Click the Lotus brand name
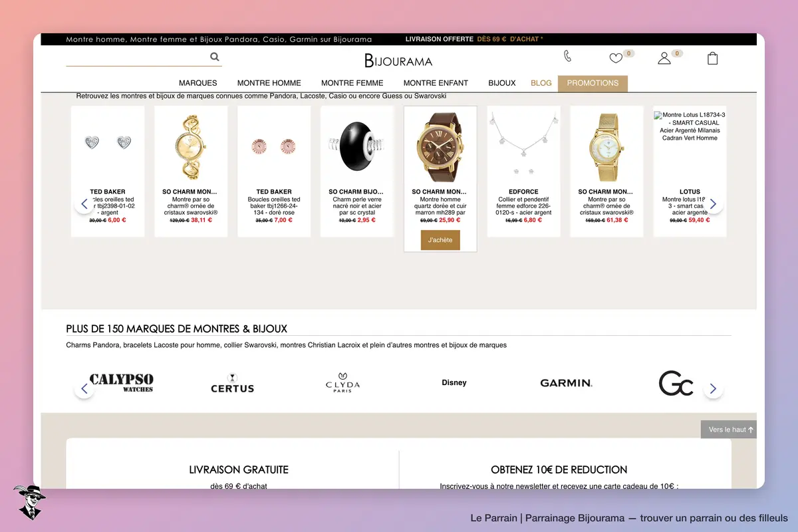This screenshot has width=798, height=532. pos(690,192)
